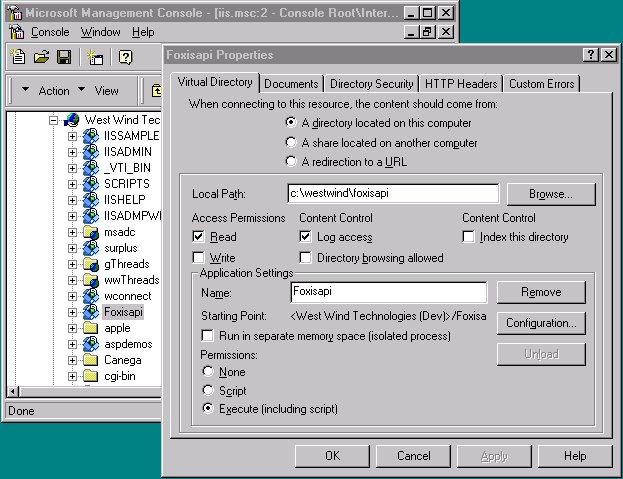
Task: Click into the Local Path field
Action: [x=393, y=193]
